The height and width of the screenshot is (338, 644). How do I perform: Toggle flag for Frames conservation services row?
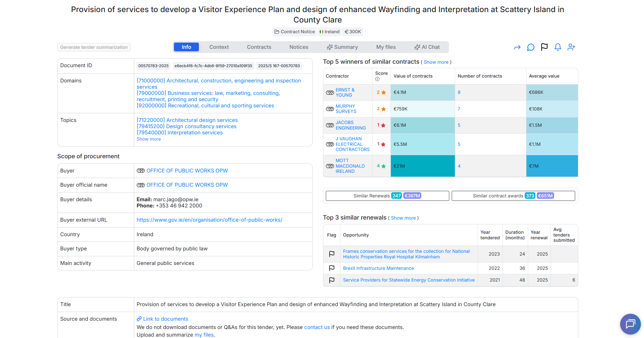click(332, 254)
